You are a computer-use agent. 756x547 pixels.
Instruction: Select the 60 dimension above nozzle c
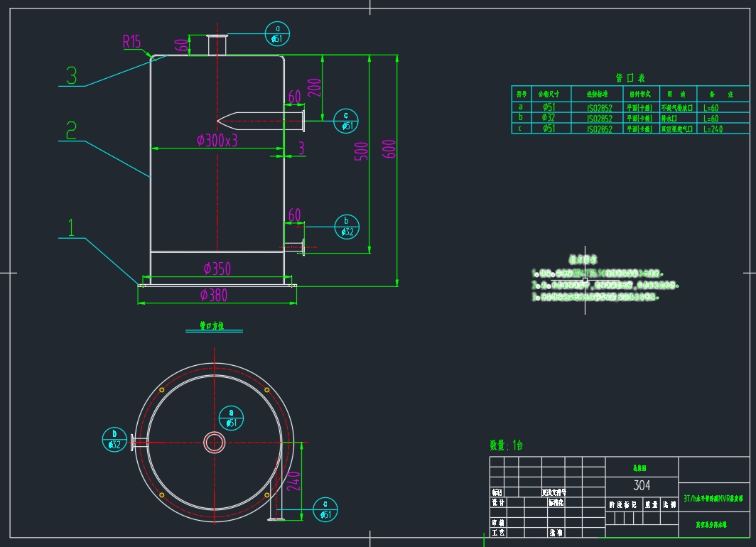point(295,97)
